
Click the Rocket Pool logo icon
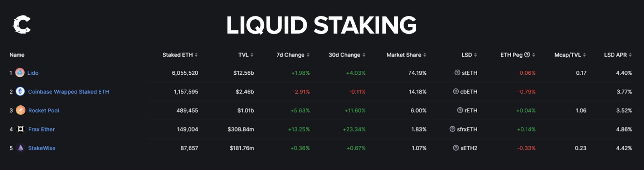(x=21, y=110)
